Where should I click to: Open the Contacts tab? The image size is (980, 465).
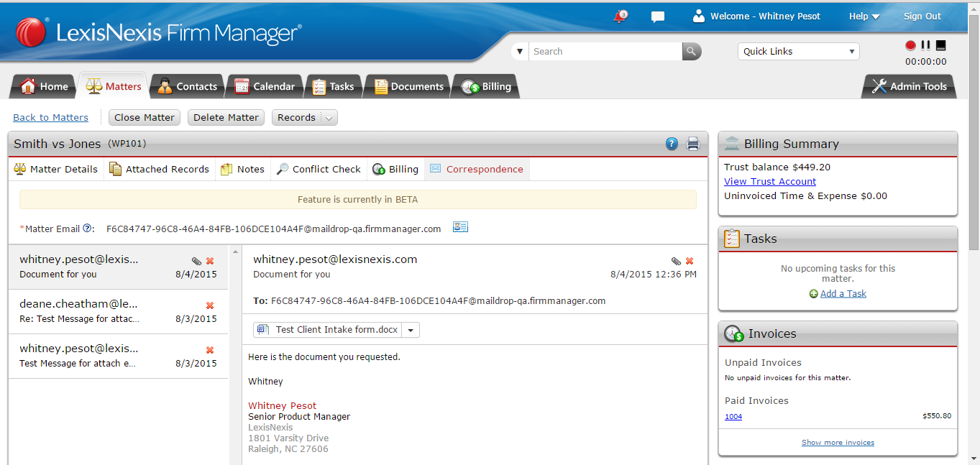tap(186, 86)
